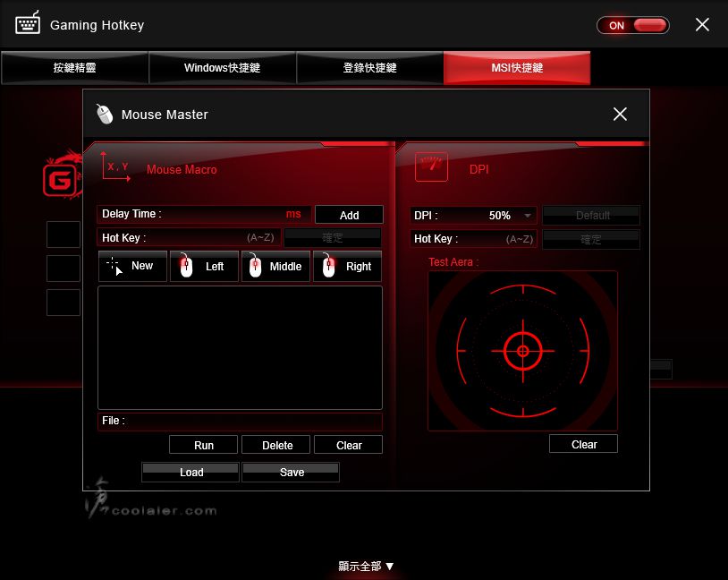Open the Windows快捷鍵 tab
Image resolution: width=728 pixels, height=580 pixels.
[222, 68]
